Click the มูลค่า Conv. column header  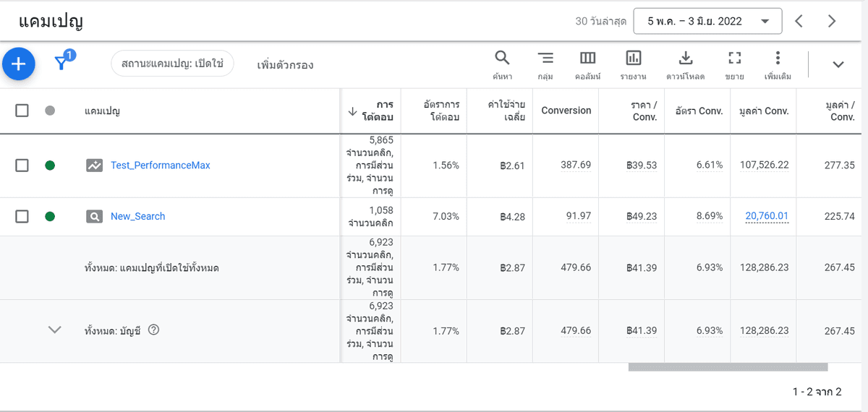point(764,111)
